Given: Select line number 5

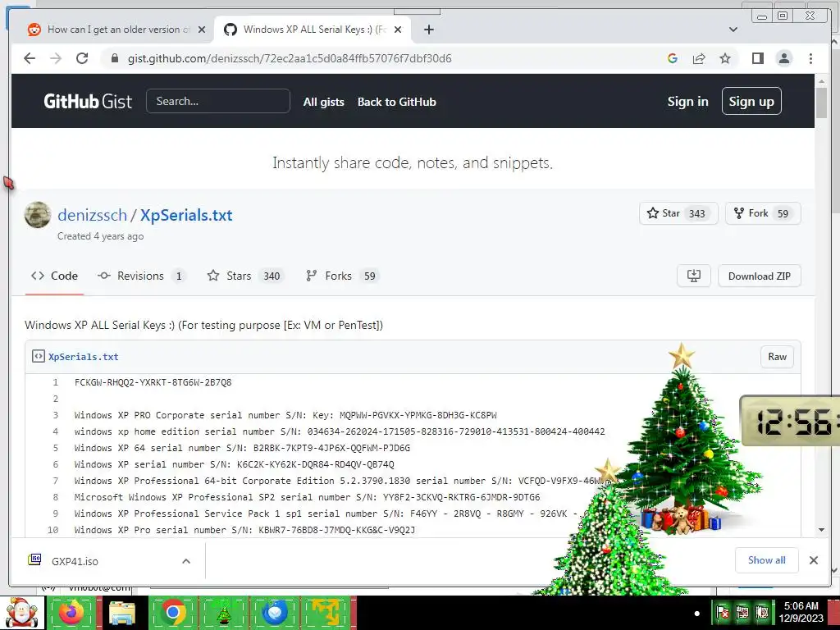Looking at the screenshot, I should click(x=56, y=448).
